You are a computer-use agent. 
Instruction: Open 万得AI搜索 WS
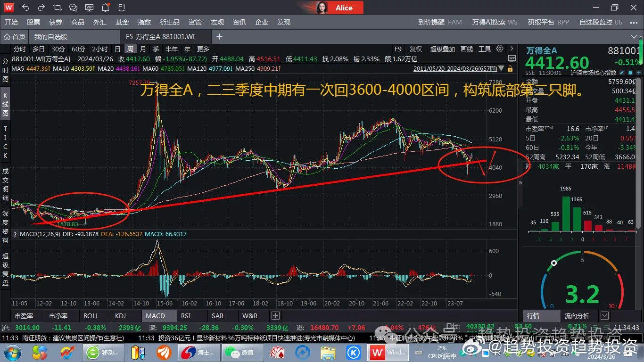(495, 22)
